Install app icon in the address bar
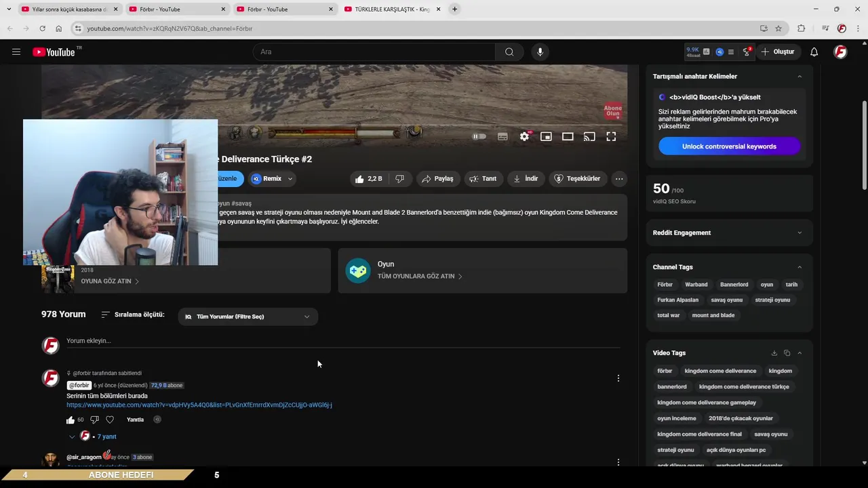 tap(764, 28)
